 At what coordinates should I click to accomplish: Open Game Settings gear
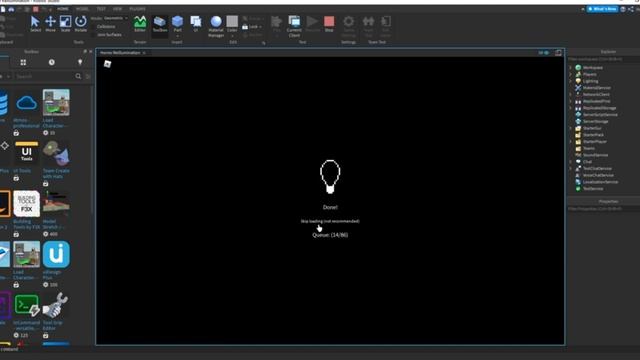tap(349, 26)
